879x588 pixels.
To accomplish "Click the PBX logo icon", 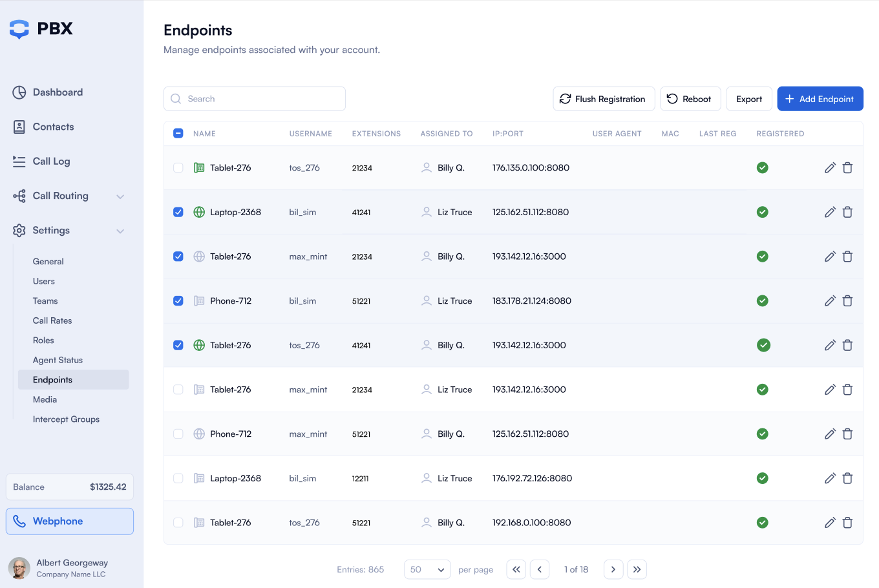I will click(x=19, y=29).
